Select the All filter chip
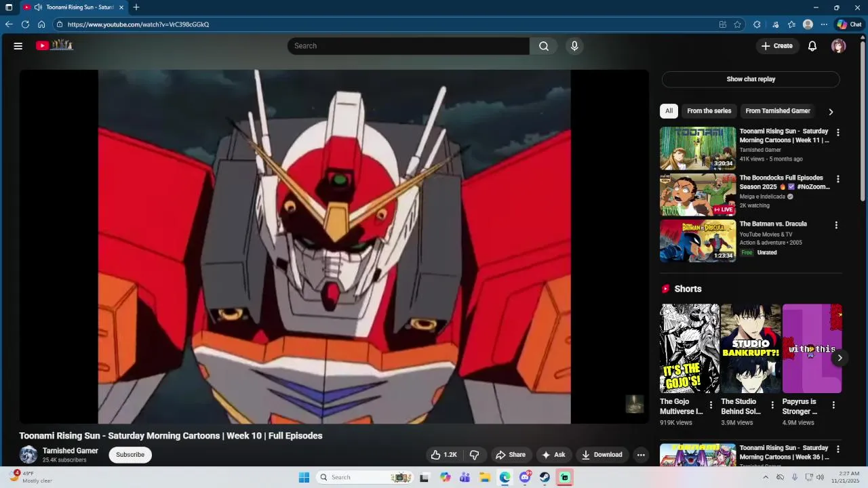Screen dimensions: 868x488 669,111
